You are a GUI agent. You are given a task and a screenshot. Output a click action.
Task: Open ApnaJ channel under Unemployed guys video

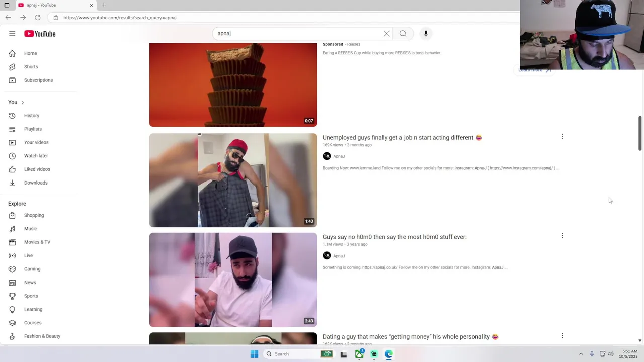[339, 156]
